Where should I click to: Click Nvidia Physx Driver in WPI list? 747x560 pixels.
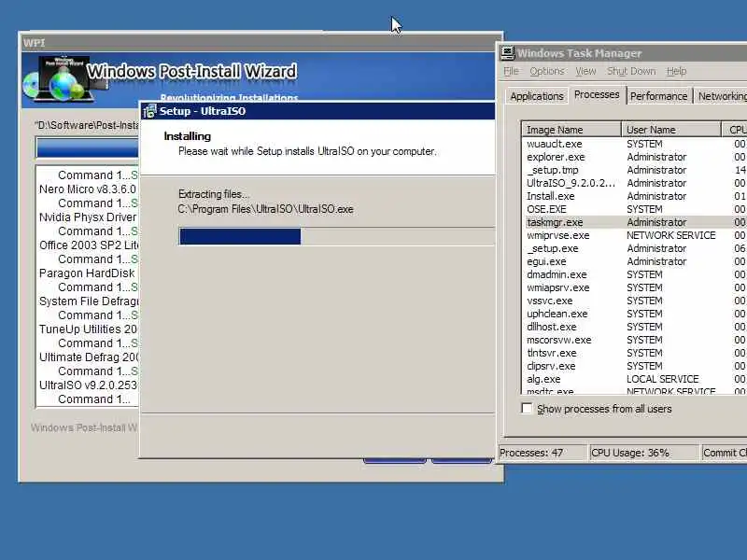[x=88, y=217]
